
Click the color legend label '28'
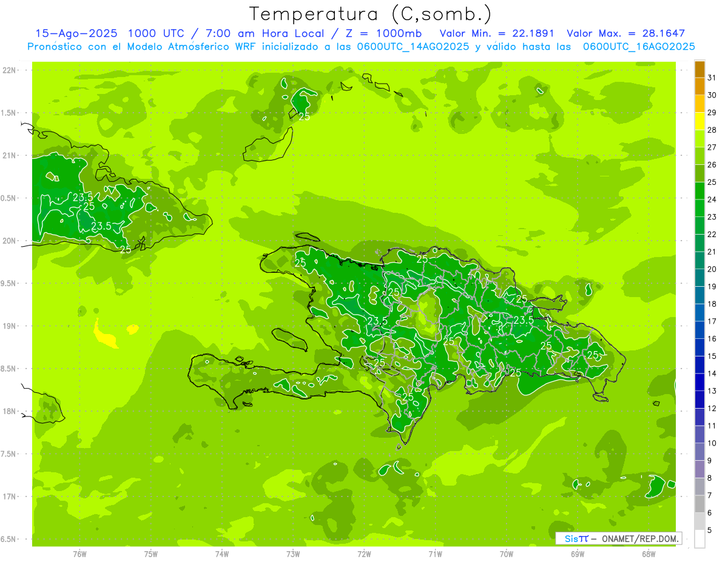712,130
